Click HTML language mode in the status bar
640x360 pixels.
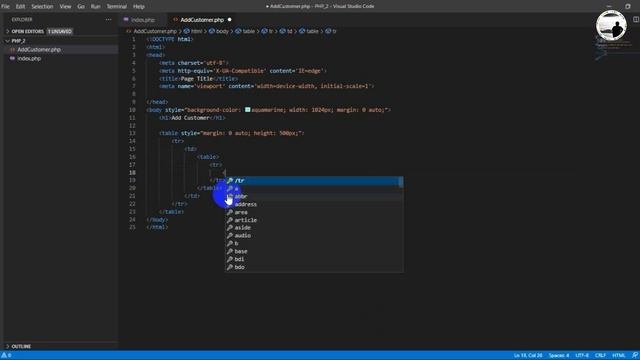[618, 356]
